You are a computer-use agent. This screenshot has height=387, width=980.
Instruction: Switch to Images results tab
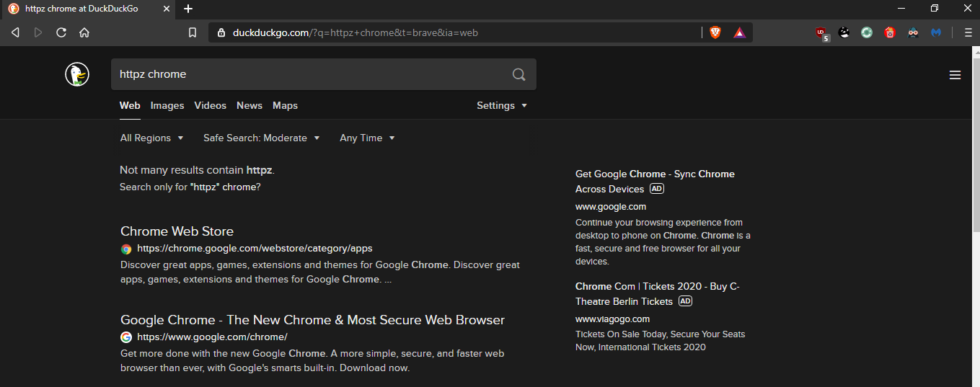coord(167,105)
